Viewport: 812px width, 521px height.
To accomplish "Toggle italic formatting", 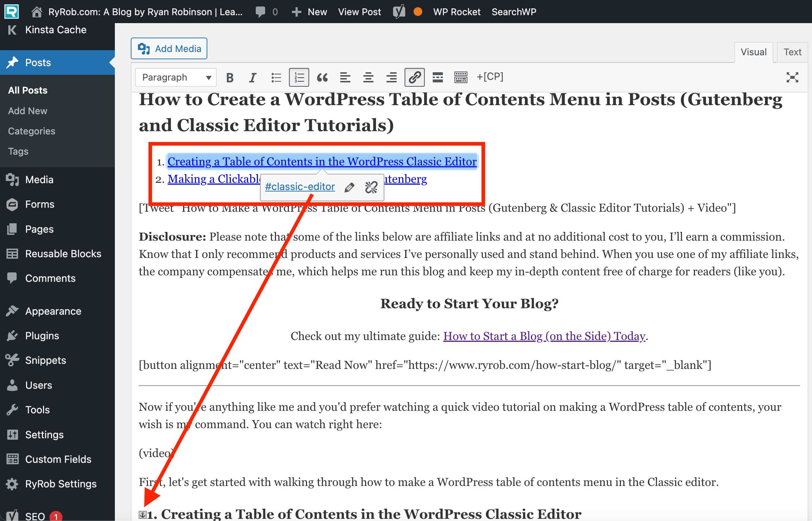I will click(x=252, y=77).
